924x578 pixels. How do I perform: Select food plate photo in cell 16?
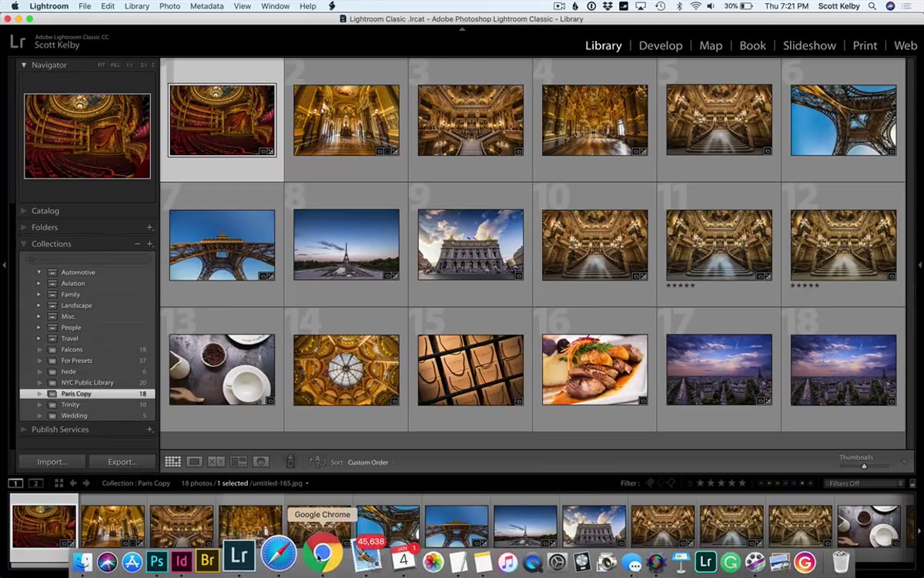point(594,369)
